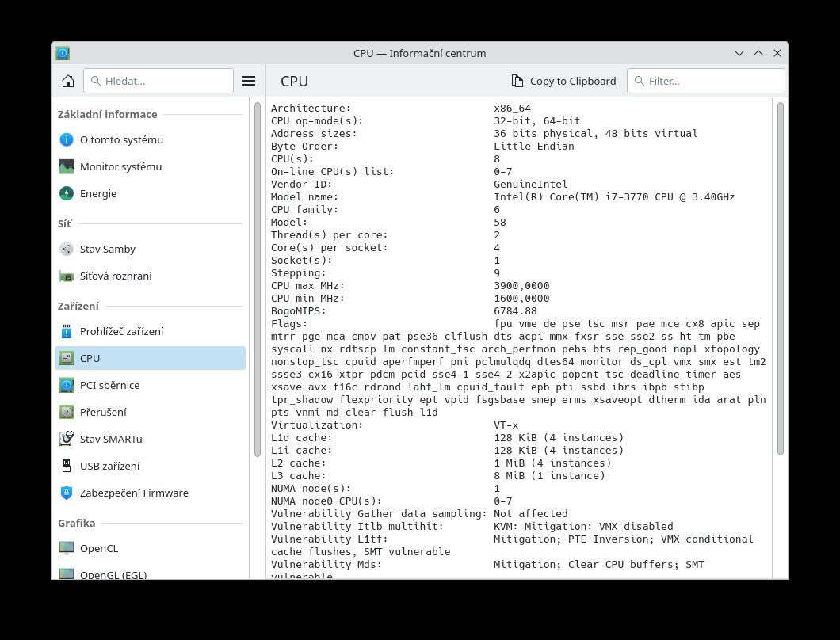Click the 'Architecture:' label
Image resolution: width=840 pixels, height=640 pixels.
click(311, 109)
